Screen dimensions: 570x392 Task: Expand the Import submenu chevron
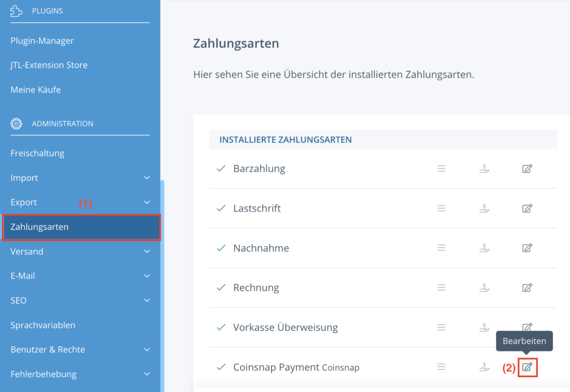pyautogui.click(x=147, y=178)
